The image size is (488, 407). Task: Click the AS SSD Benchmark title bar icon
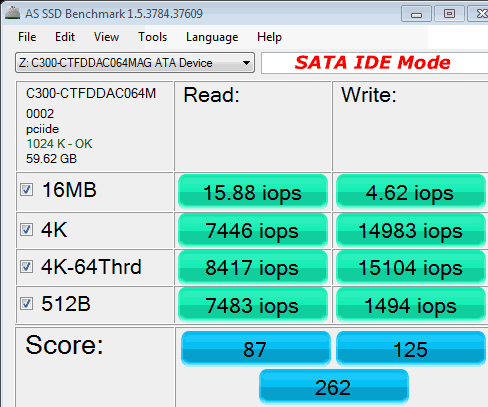[12, 13]
